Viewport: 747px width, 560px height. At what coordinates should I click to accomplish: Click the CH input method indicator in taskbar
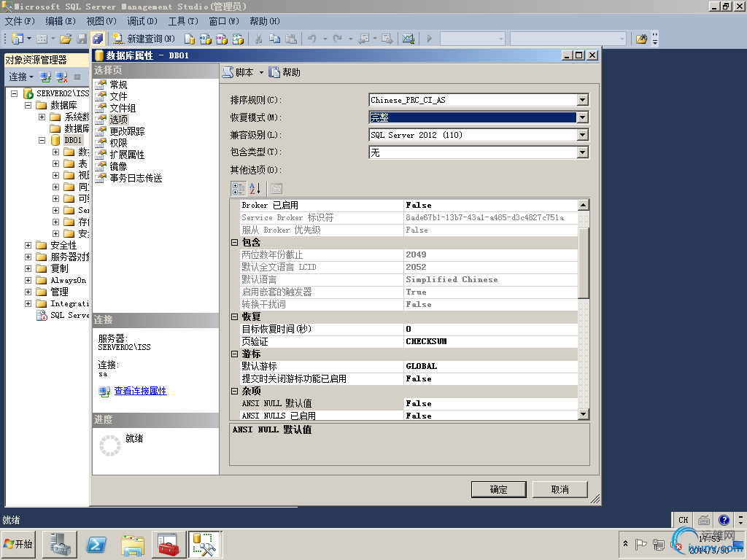click(683, 519)
